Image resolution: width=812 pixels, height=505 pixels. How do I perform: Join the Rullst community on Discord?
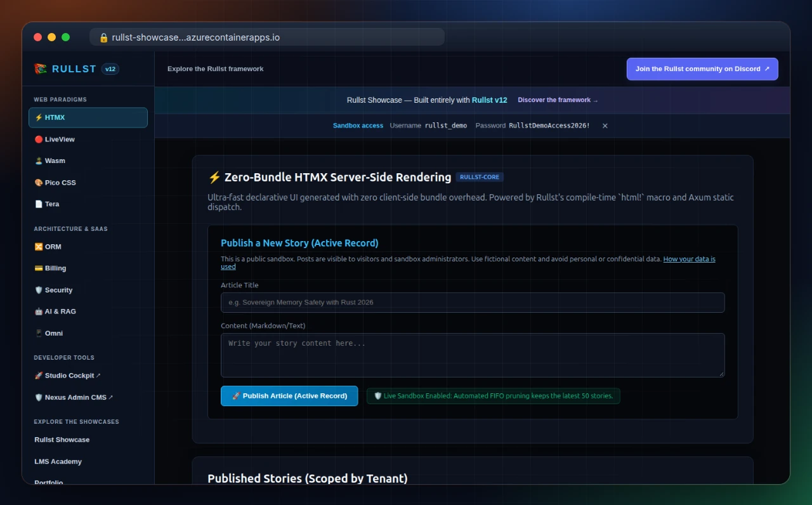click(702, 69)
